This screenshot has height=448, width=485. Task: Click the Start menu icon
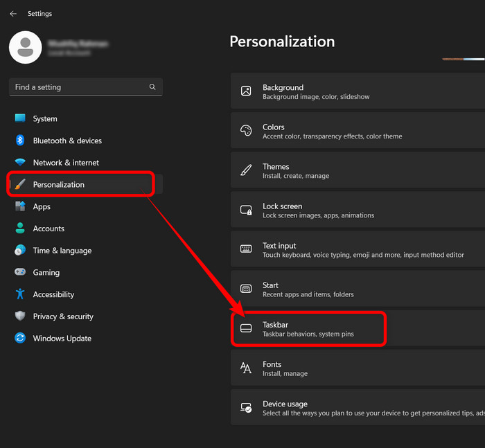[246, 289]
